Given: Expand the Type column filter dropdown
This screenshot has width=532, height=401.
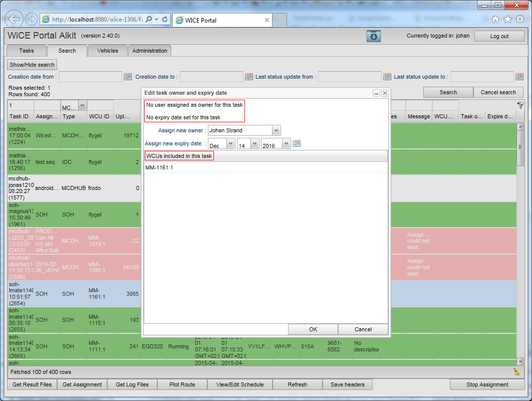Looking at the screenshot, I should click(82, 105).
